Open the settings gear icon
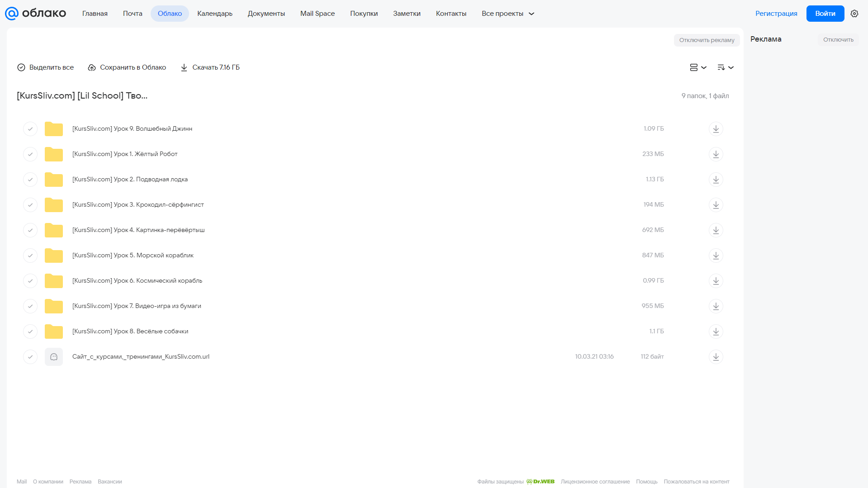Viewport: 868px width, 488px height. click(854, 14)
